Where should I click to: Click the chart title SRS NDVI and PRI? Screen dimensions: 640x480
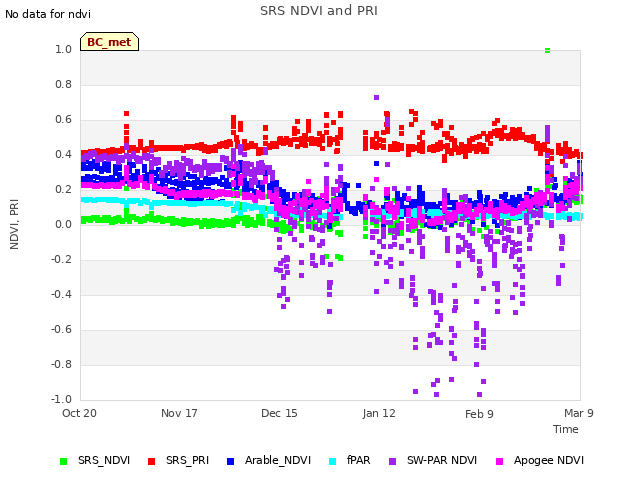point(319,10)
